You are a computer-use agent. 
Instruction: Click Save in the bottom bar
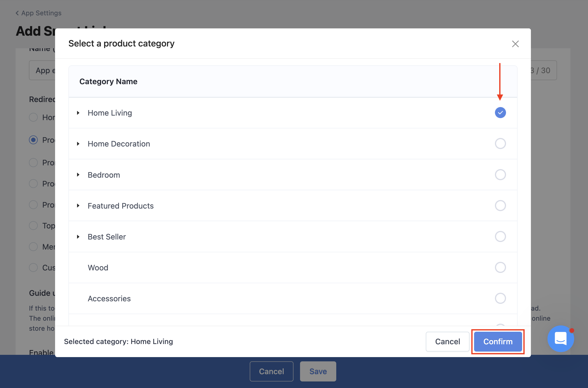pos(318,371)
